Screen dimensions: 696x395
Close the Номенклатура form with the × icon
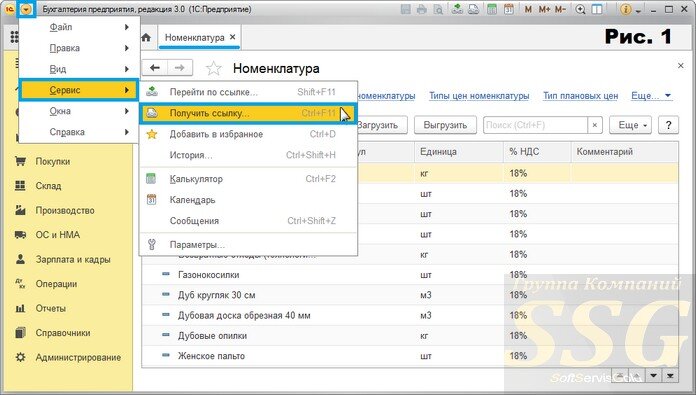click(x=680, y=66)
